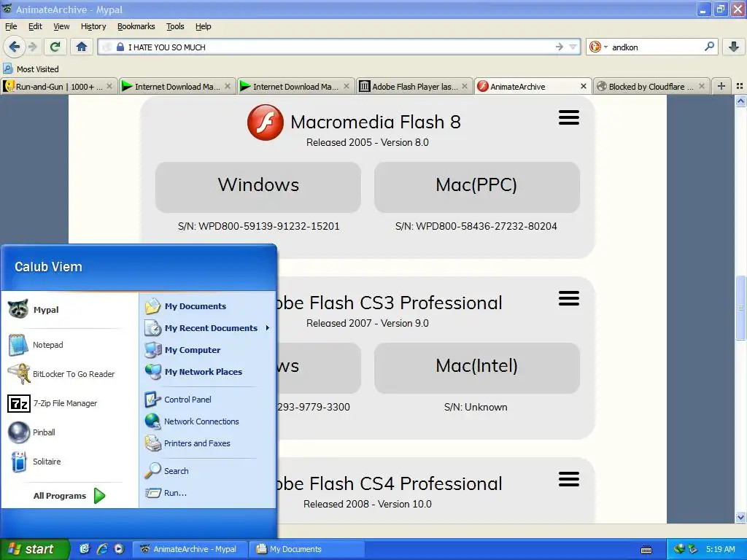Screen dimensions: 747x560
Task: Click the S/N WPD800-58436-27232-80204 text
Action: coord(476,226)
